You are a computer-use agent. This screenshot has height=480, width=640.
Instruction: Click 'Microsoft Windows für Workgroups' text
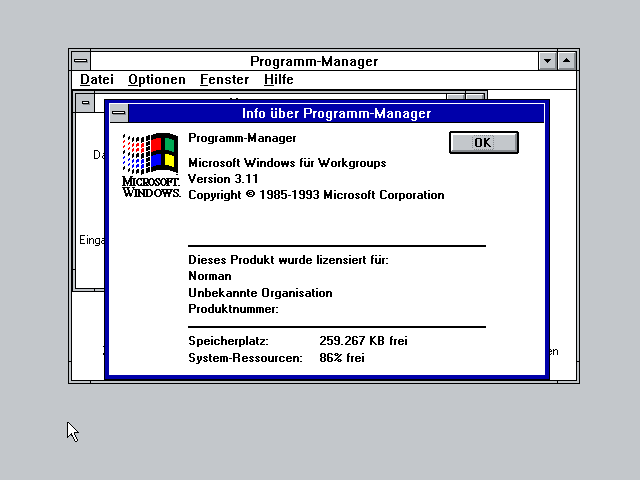point(287,163)
